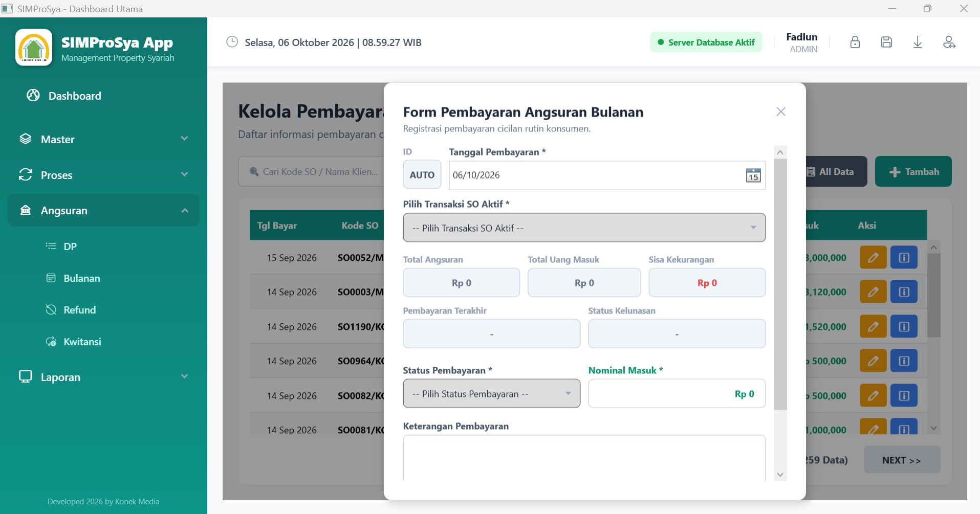The height and width of the screenshot is (514, 980).
Task: Close the Form Pembayaran dialog
Action: tap(780, 111)
